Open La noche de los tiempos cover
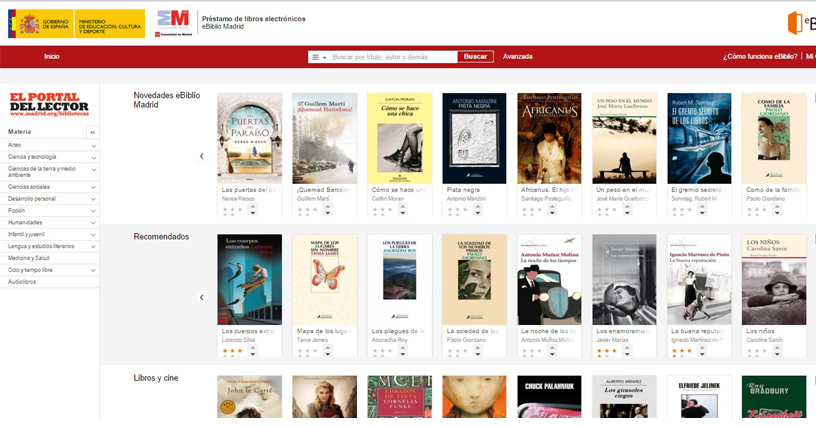Image resolution: width=816 pixels, height=426 pixels. [550, 280]
